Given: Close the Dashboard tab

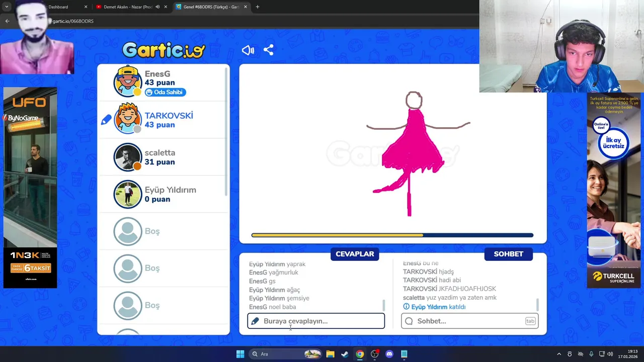Looking at the screenshot, I should pyautogui.click(x=86, y=7).
